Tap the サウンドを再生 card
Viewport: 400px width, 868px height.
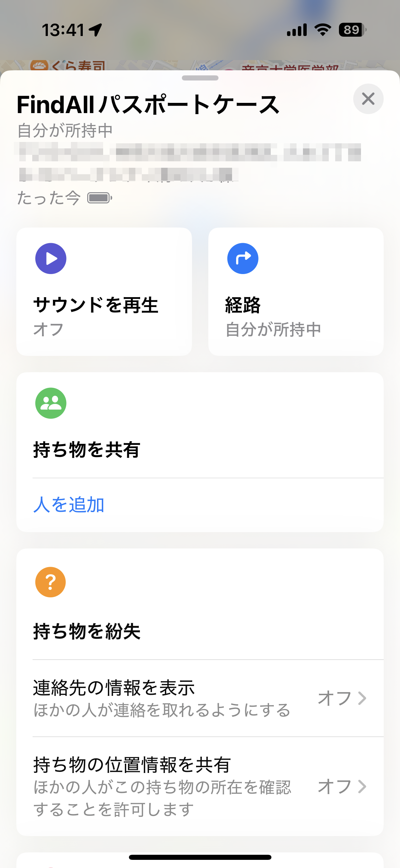(104, 291)
